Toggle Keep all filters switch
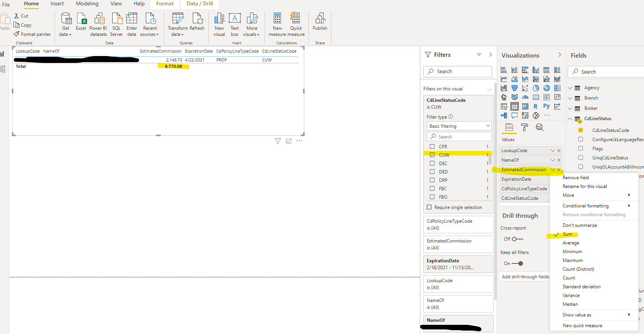Viewport: 644px width, 334px height. click(x=518, y=263)
